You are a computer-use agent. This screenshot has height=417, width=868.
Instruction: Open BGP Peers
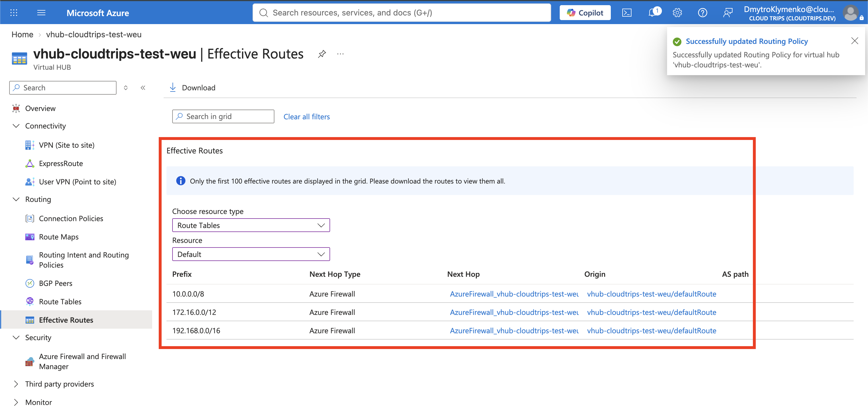[x=56, y=283]
